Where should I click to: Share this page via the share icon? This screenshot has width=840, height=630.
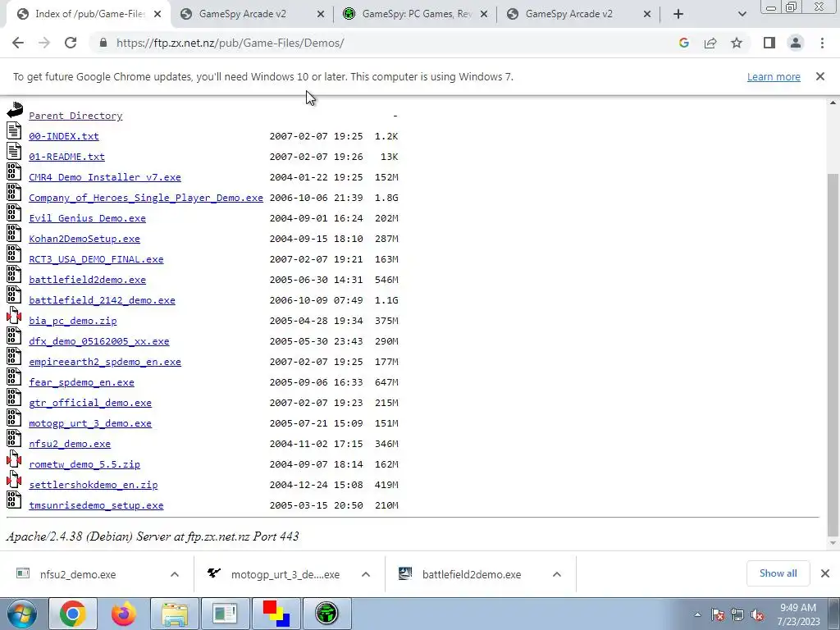click(710, 43)
